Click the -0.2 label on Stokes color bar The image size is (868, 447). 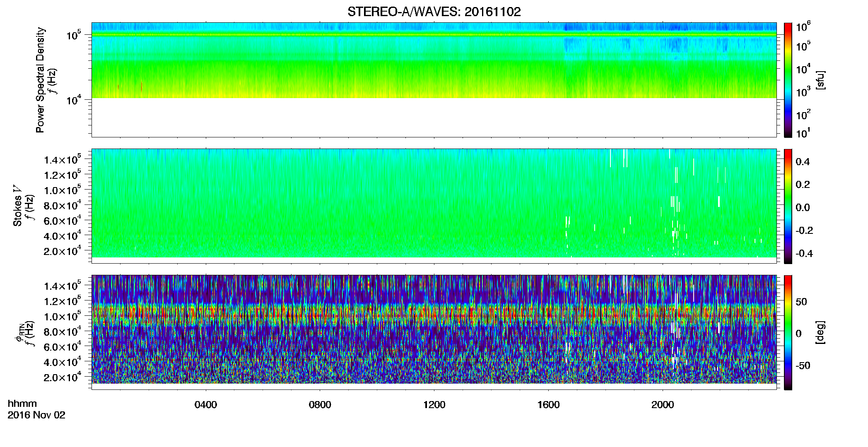804,231
